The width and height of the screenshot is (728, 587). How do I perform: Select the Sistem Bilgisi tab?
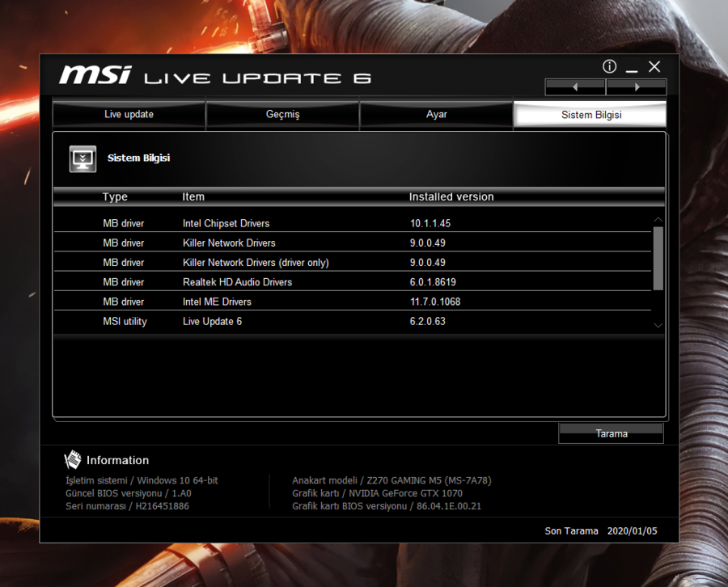click(x=590, y=114)
